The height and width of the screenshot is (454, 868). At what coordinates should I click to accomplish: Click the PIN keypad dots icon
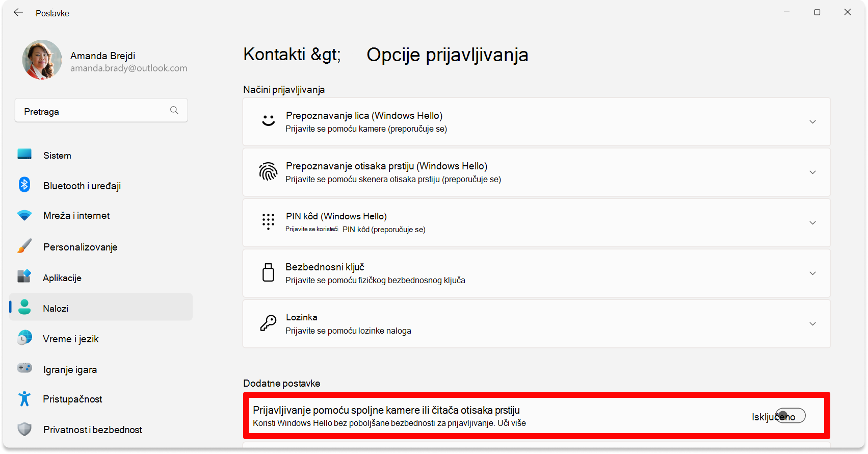pyautogui.click(x=268, y=222)
